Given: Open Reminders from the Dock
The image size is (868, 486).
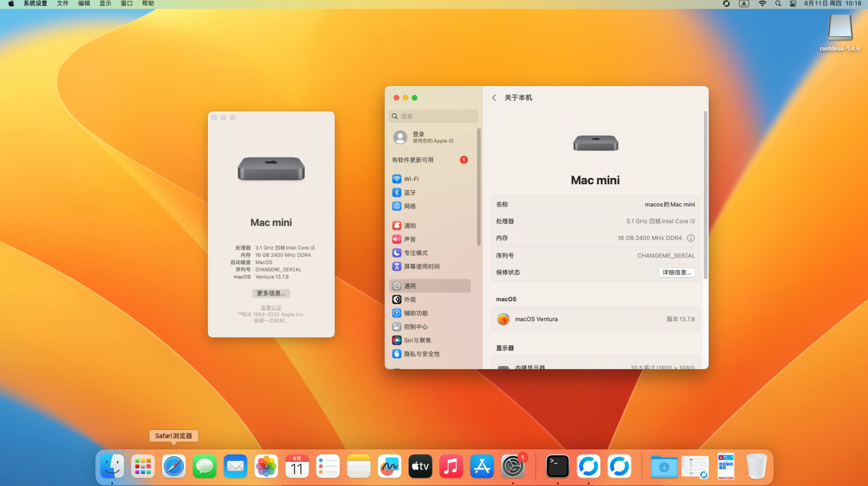Looking at the screenshot, I should pyautogui.click(x=328, y=467).
